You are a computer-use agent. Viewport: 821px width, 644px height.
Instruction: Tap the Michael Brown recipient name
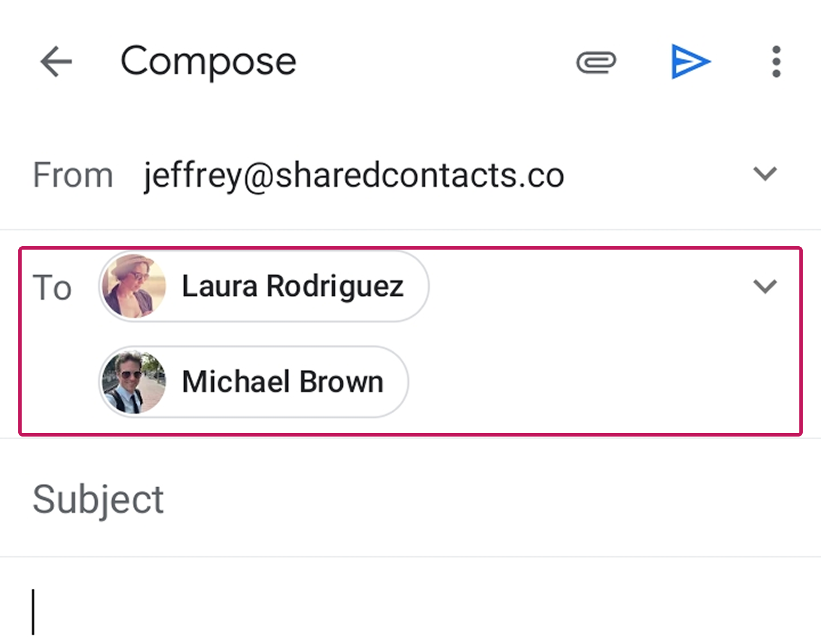tap(282, 382)
